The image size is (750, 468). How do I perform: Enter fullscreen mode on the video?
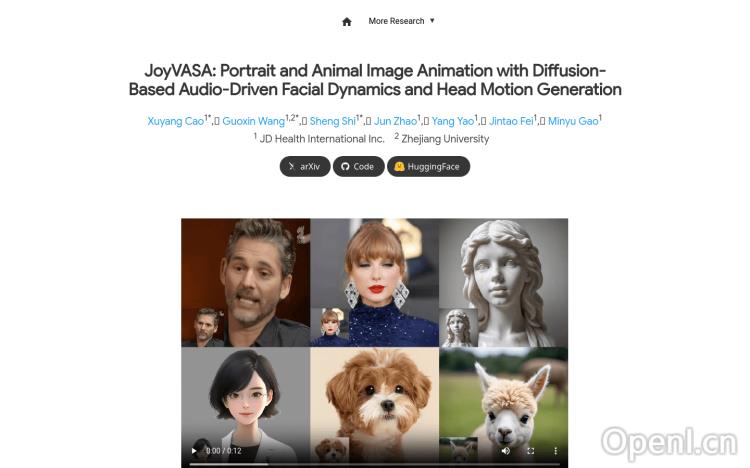pyautogui.click(x=531, y=451)
